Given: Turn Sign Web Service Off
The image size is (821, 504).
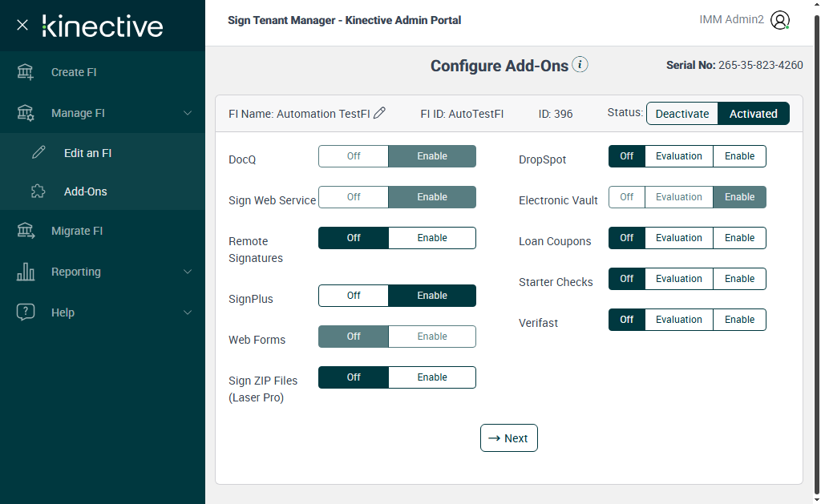Looking at the screenshot, I should pyautogui.click(x=354, y=197).
